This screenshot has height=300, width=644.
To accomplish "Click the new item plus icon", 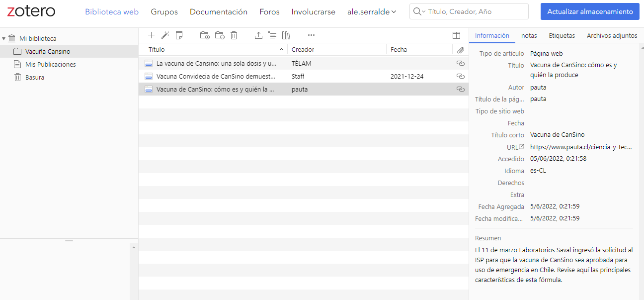I will [x=152, y=35].
